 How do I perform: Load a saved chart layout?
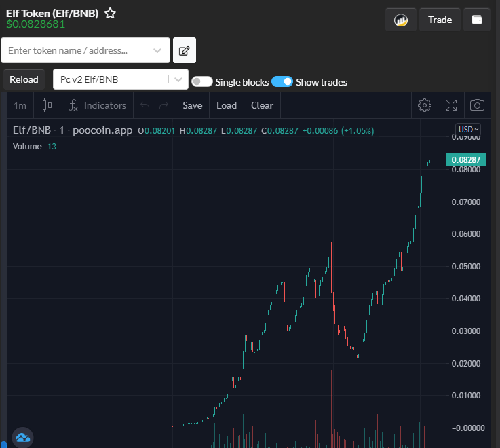227,105
